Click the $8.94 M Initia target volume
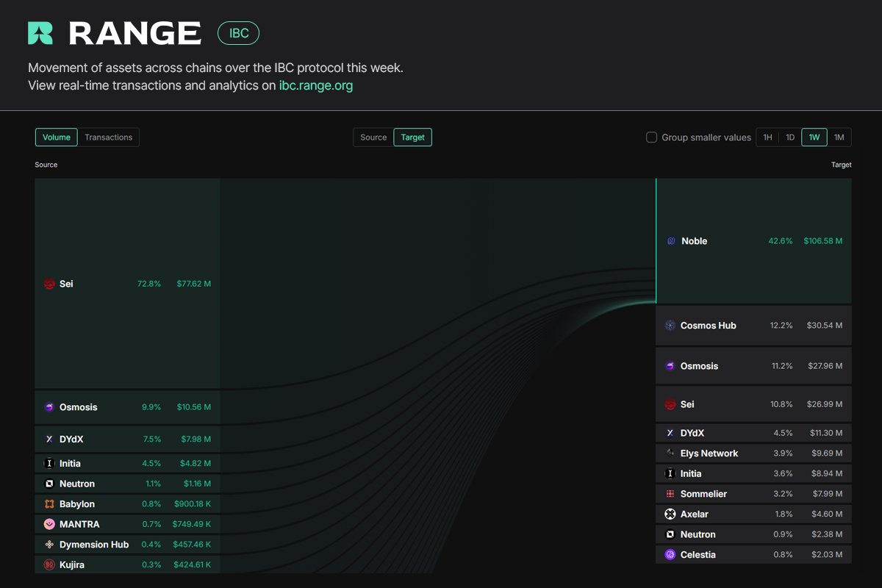 point(827,474)
